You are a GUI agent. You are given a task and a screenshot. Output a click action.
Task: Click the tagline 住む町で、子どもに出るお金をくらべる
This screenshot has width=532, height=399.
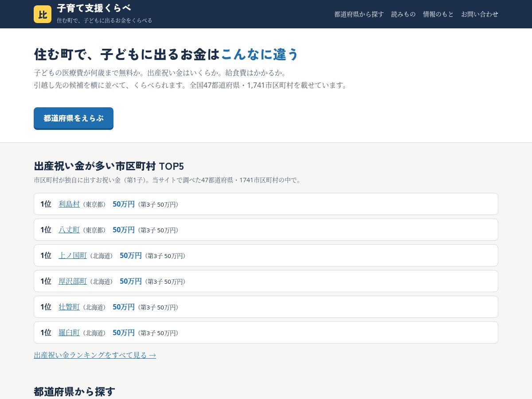(105, 20)
